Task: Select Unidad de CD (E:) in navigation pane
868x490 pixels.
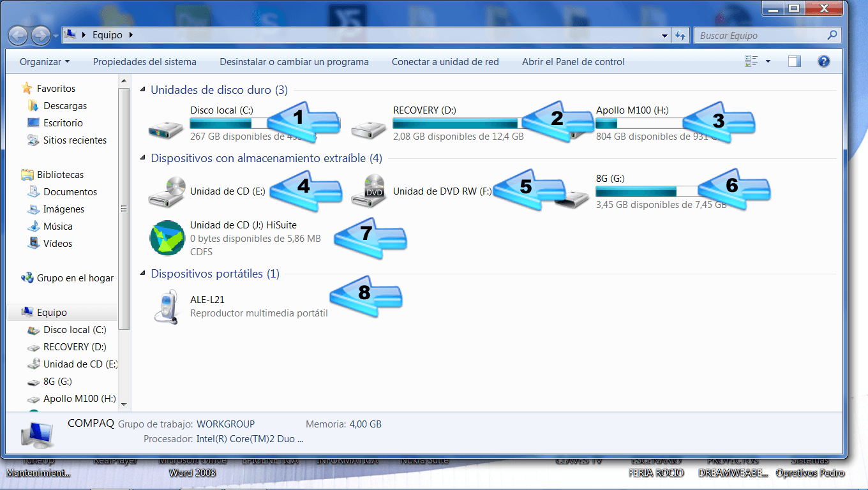Action: tap(80, 364)
